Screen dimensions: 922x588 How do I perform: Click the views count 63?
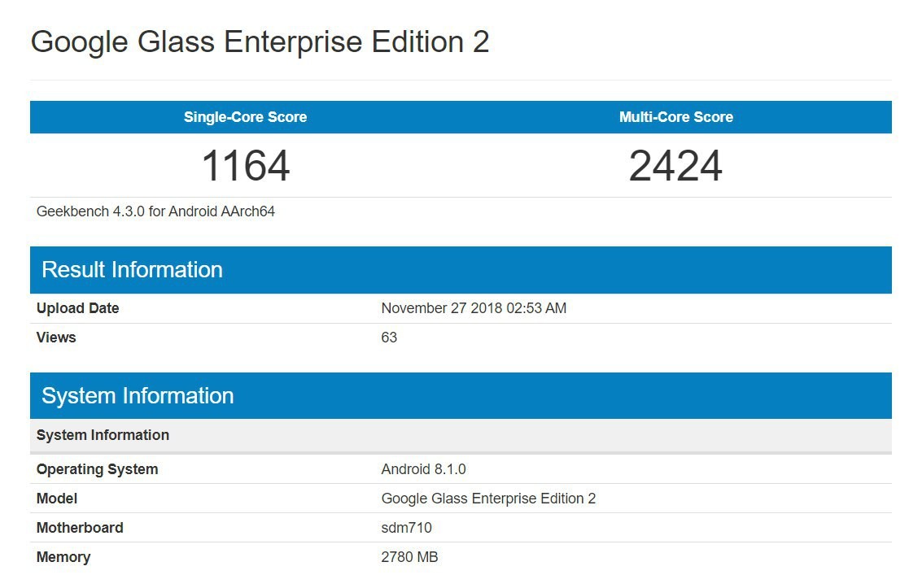pyautogui.click(x=389, y=338)
